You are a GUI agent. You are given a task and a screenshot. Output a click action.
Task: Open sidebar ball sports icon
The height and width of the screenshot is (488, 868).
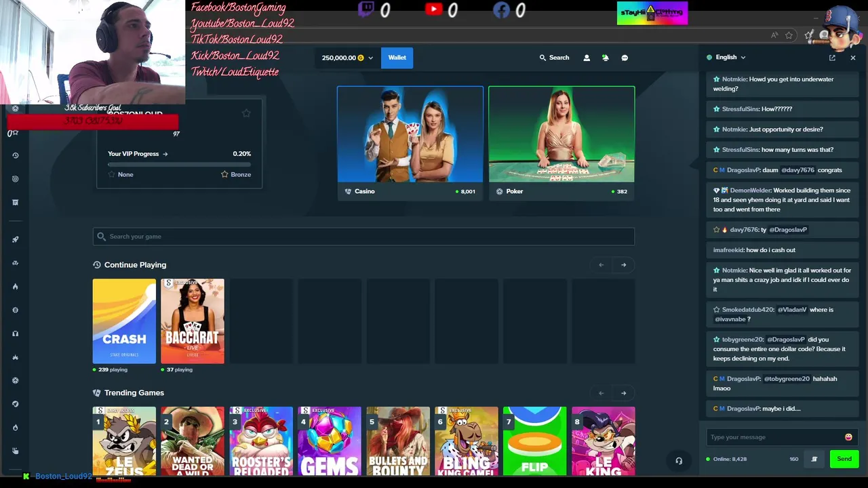15,380
